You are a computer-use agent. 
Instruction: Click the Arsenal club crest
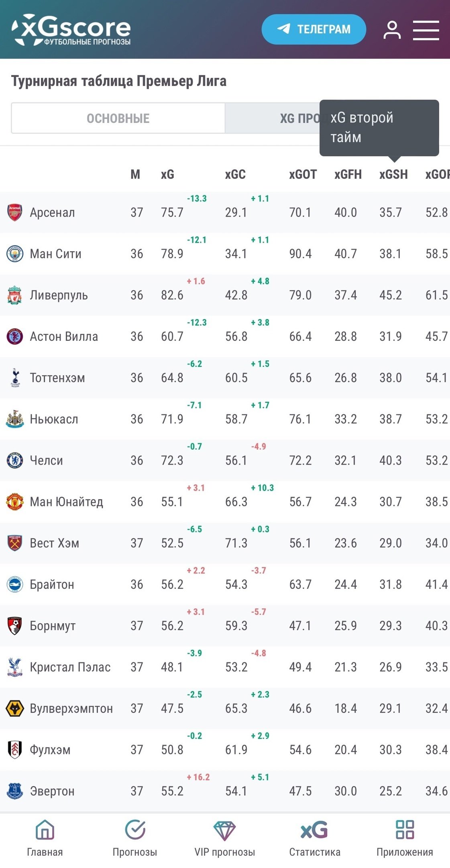click(15, 212)
